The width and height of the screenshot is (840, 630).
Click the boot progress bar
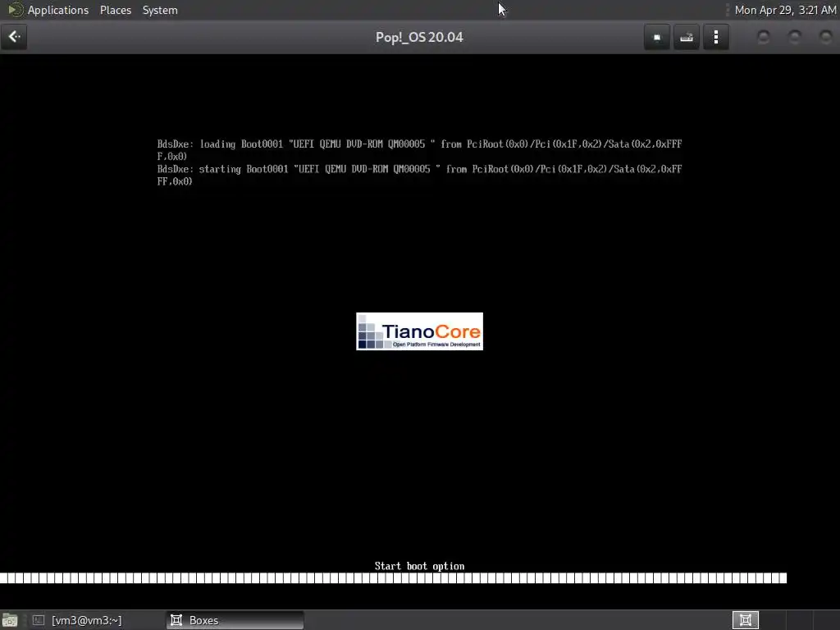coord(393,578)
